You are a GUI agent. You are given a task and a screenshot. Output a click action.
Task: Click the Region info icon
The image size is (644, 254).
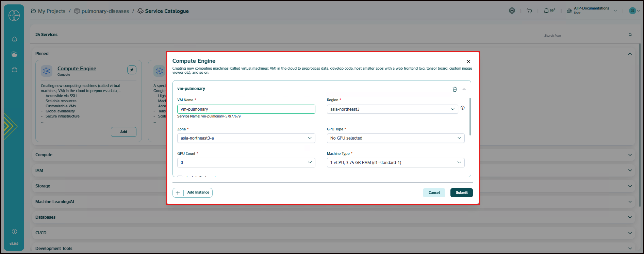click(x=462, y=108)
